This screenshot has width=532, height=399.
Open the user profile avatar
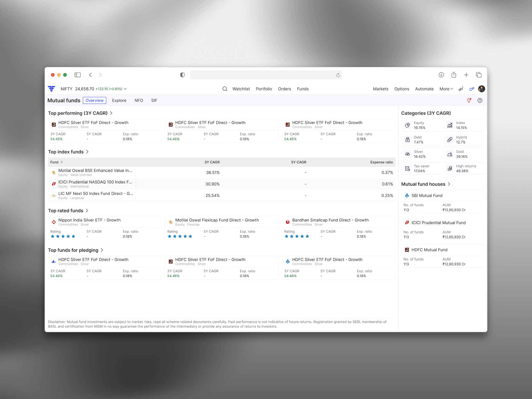click(x=482, y=89)
